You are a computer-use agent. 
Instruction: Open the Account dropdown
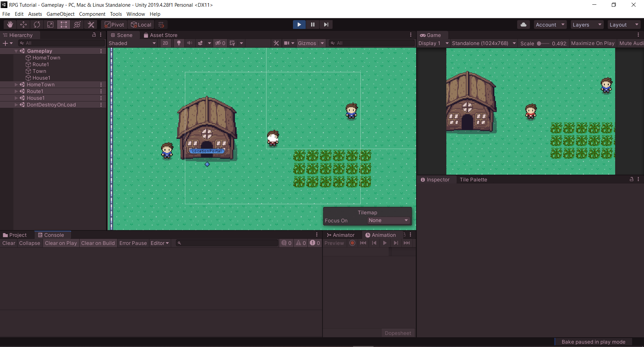click(550, 25)
